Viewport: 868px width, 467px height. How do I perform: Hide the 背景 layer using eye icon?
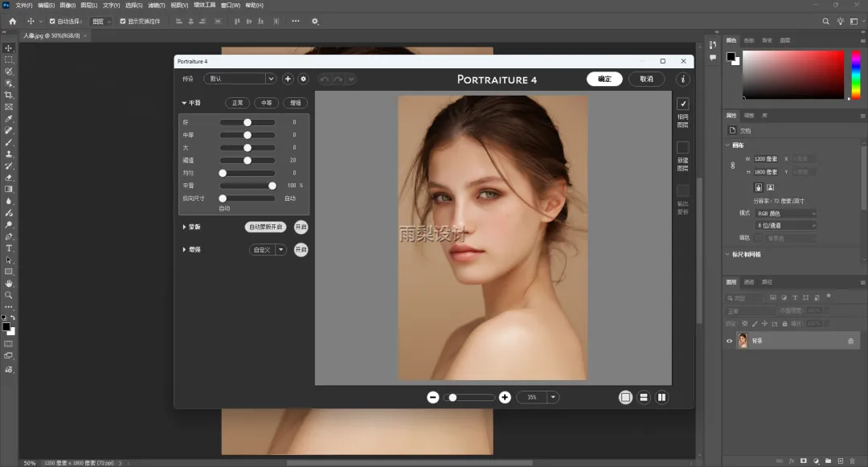730,341
